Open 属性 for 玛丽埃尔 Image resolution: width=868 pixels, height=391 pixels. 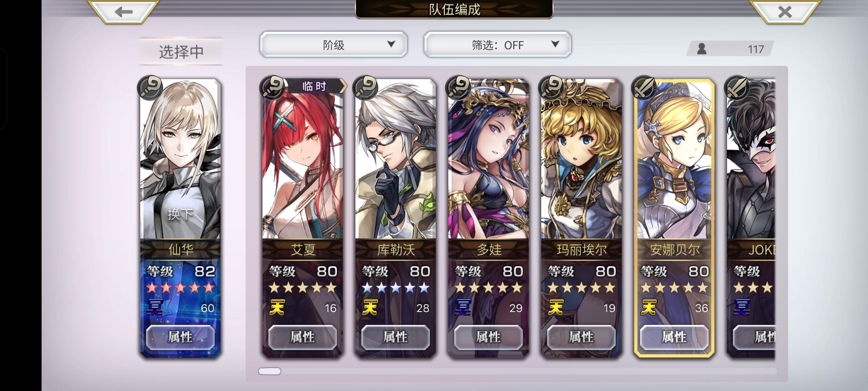[x=581, y=337]
